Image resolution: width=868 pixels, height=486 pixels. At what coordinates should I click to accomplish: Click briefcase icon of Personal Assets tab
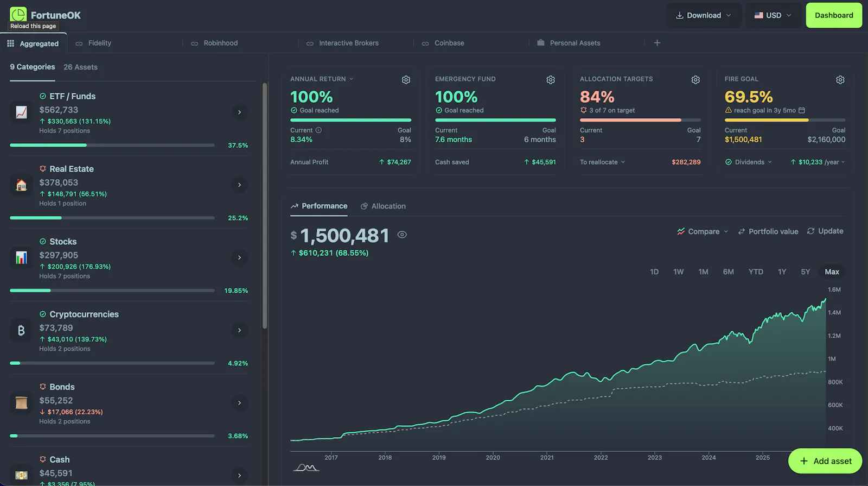pyautogui.click(x=541, y=43)
